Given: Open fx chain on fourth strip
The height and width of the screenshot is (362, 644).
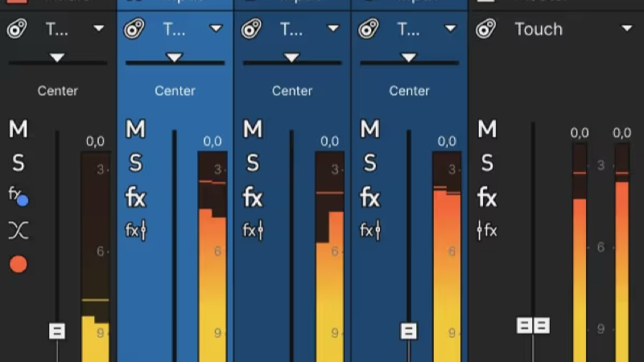Looking at the screenshot, I should (369, 198).
